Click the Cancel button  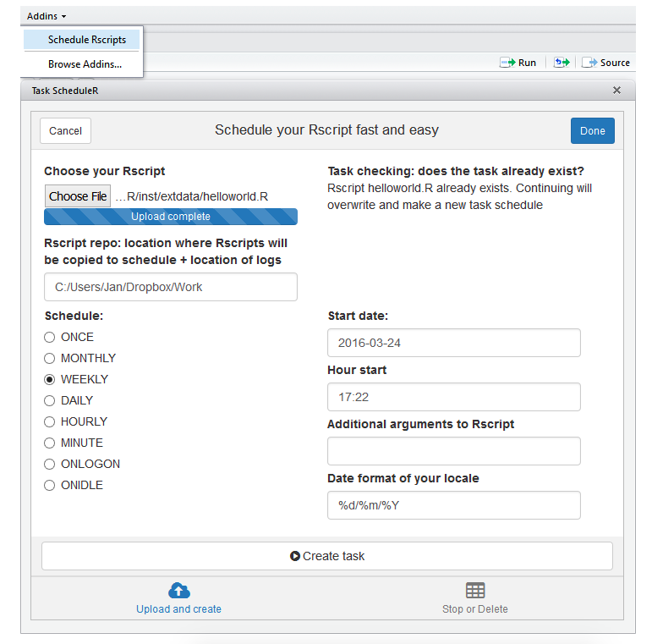[x=65, y=130]
